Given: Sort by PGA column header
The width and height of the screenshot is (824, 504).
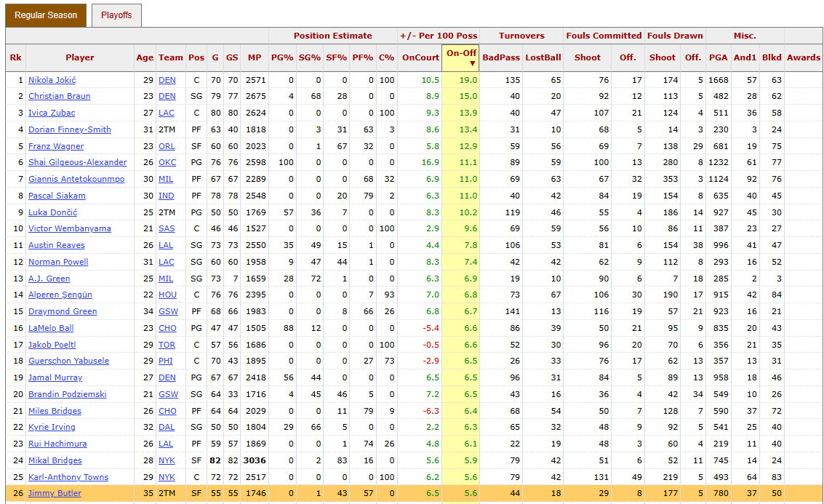Looking at the screenshot, I should point(718,57).
